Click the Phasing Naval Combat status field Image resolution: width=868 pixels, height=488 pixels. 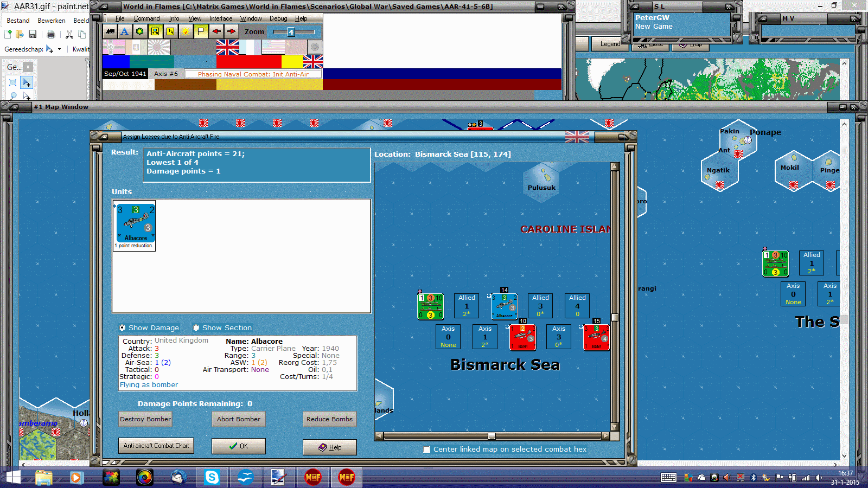[x=253, y=74]
